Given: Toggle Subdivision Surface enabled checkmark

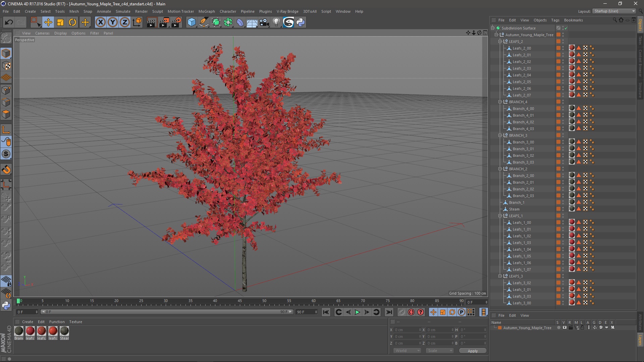Looking at the screenshot, I should coord(566,28).
